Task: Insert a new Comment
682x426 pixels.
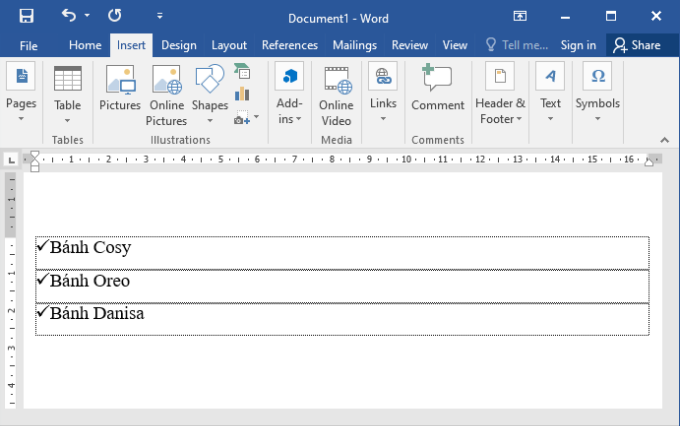Action: tap(438, 88)
